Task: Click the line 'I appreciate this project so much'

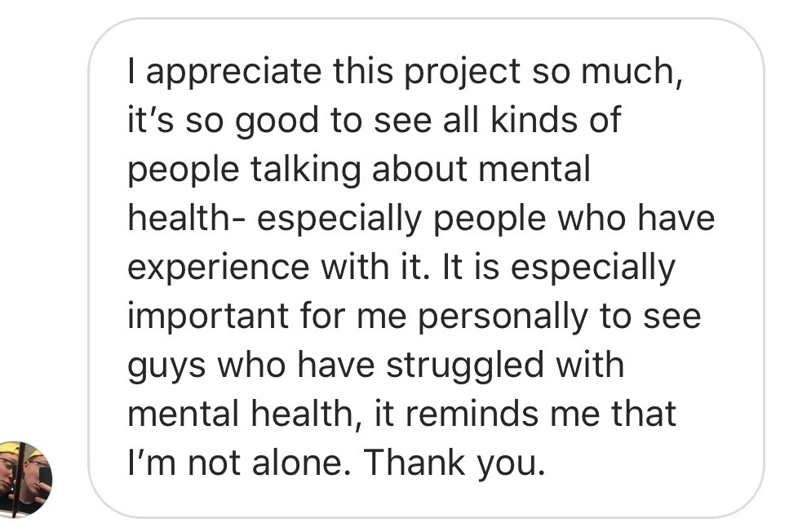Action: (x=405, y=73)
